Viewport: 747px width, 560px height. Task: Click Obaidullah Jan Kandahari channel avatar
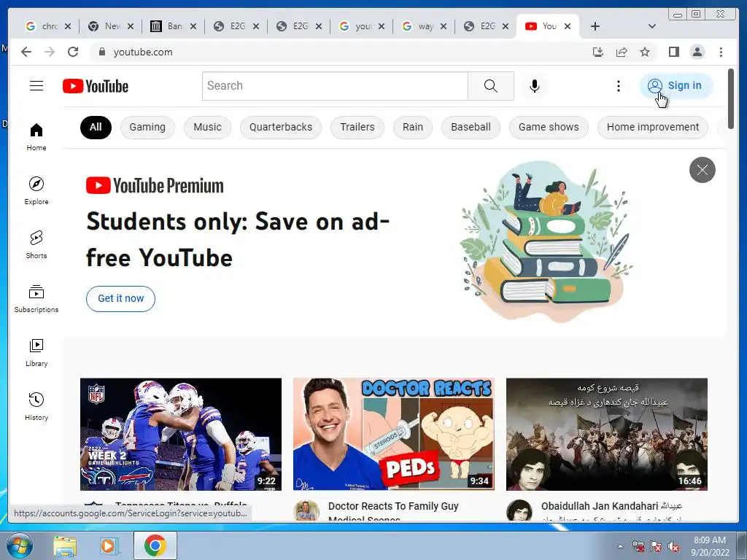(x=519, y=510)
